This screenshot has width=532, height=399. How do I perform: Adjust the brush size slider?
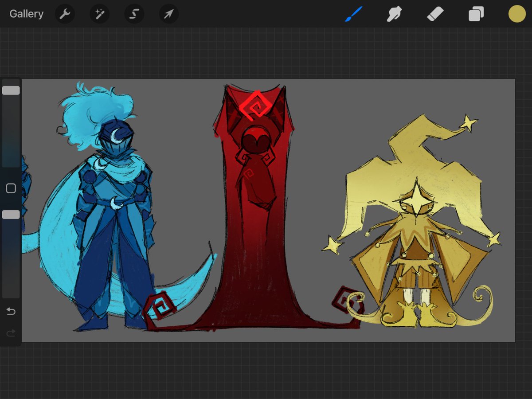point(11,90)
